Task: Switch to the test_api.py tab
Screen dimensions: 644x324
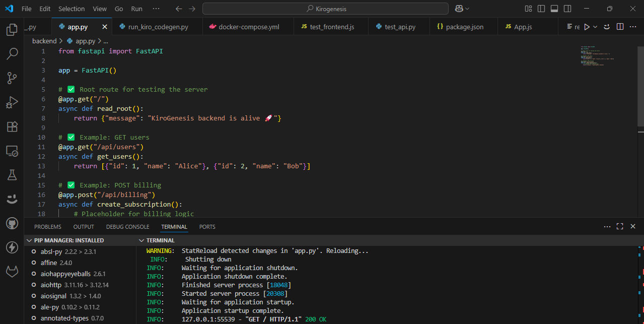Action: pyautogui.click(x=400, y=27)
